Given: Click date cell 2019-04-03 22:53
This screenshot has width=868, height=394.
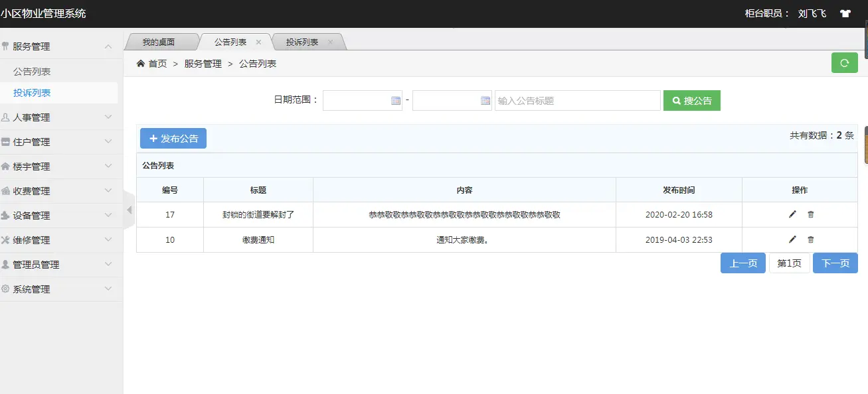Looking at the screenshot, I should click(679, 240).
